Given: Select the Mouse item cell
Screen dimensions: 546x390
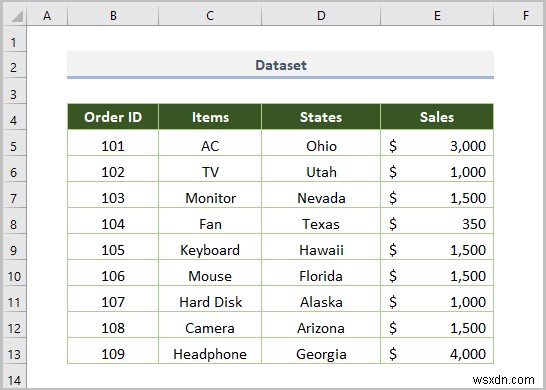Looking at the screenshot, I should (x=210, y=273).
